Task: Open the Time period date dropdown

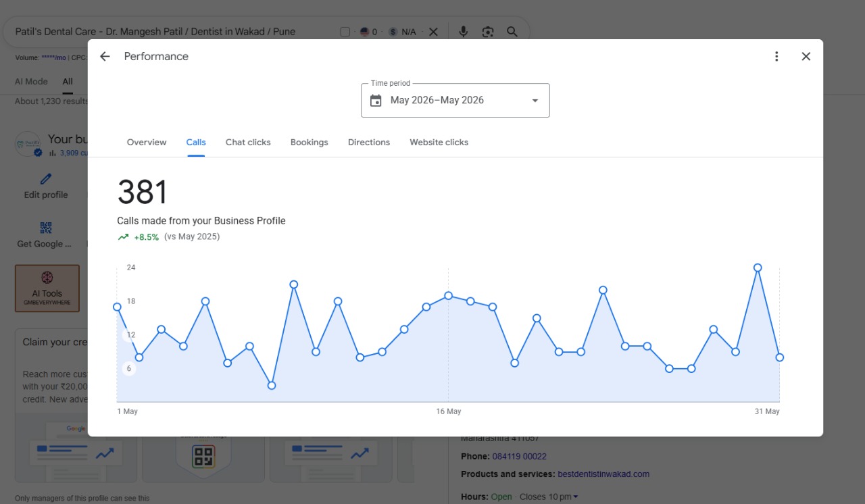Action: click(x=455, y=100)
